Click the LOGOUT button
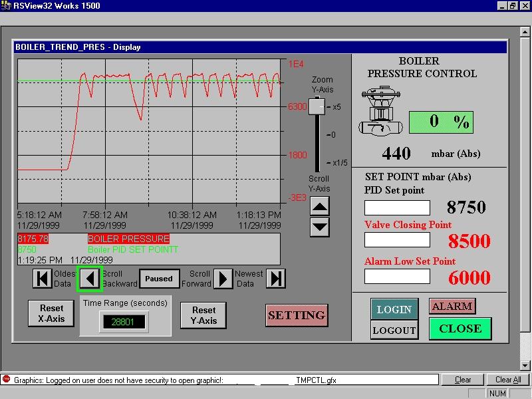 coord(394,330)
